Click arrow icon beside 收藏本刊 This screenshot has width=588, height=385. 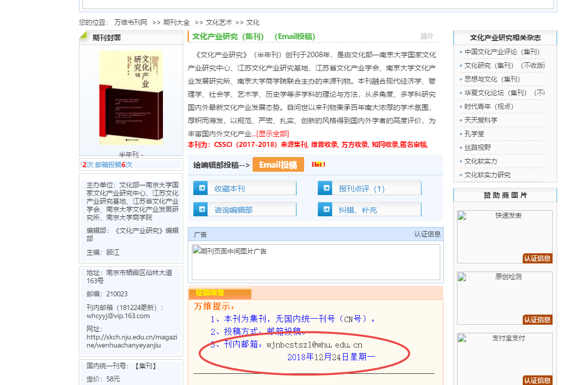point(202,188)
